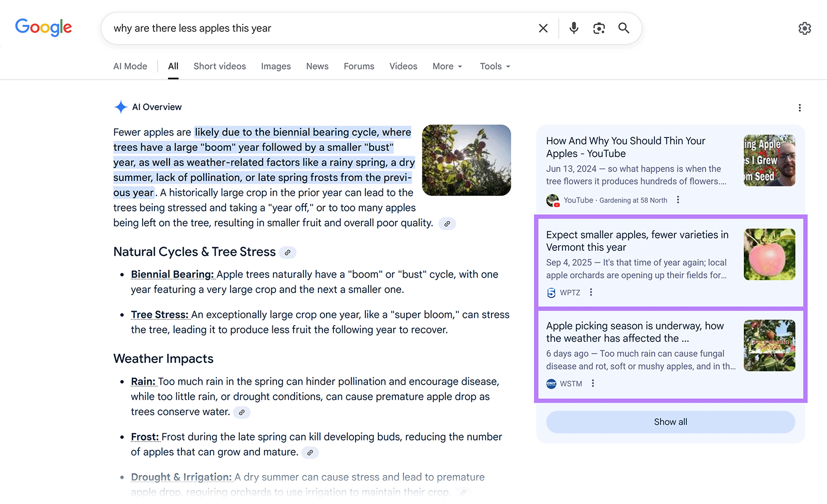Image resolution: width=827 pixels, height=504 pixels.
Task: Click the apple tree image in AI Overview
Action: (x=466, y=160)
